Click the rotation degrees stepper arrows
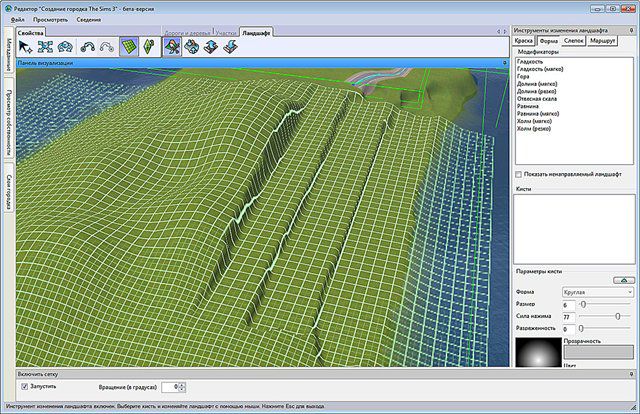Image resolution: width=640 pixels, height=414 pixels. pyautogui.click(x=182, y=386)
